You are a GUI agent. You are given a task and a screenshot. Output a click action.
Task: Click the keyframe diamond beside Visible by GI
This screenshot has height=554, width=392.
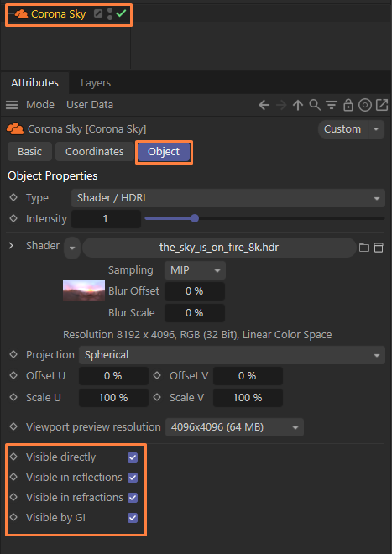(x=13, y=517)
